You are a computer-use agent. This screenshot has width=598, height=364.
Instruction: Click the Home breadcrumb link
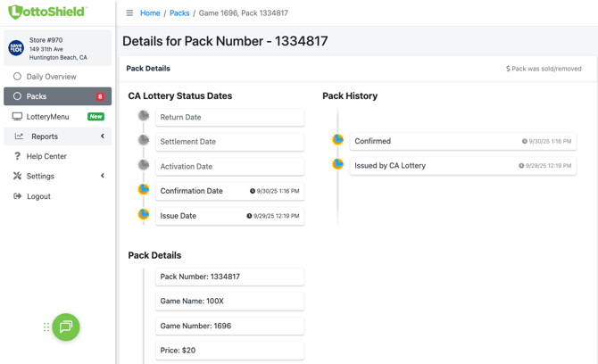[x=150, y=13]
